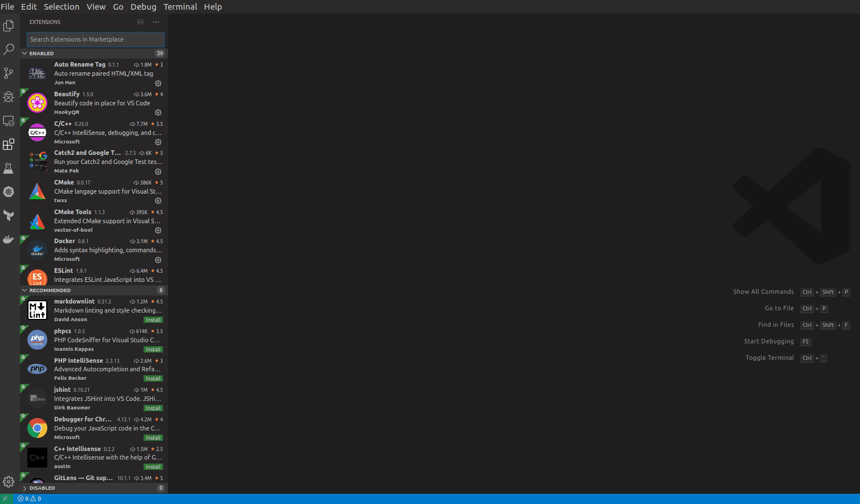
Task: Install the PHP IntelliSense extension
Action: 153,379
